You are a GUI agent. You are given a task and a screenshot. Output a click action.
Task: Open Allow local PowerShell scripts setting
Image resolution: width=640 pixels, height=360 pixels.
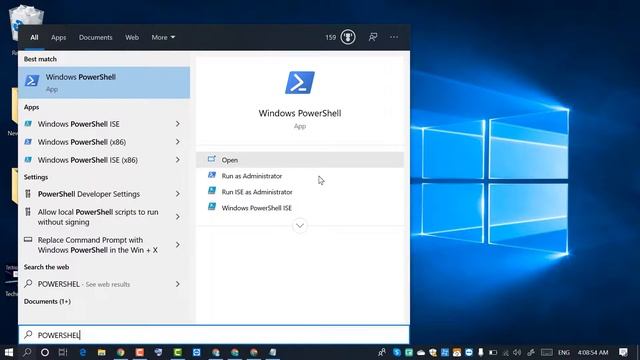tap(98, 217)
